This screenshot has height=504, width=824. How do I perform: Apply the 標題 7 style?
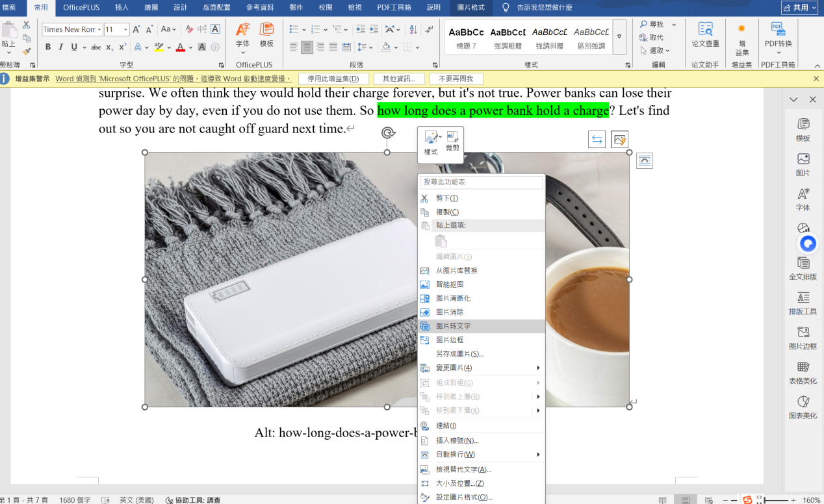pos(466,37)
